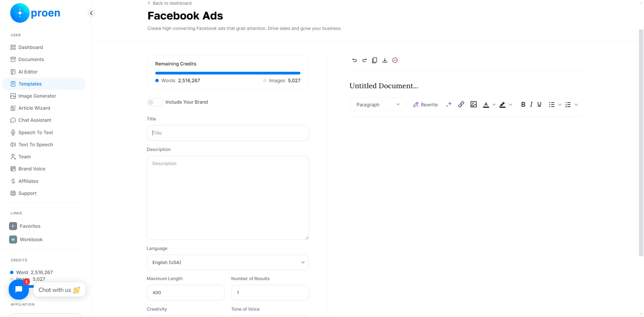The width and height of the screenshot is (644, 317).
Task: Open the Language dropdown showing English (USA)
Action: pos(228,262)
